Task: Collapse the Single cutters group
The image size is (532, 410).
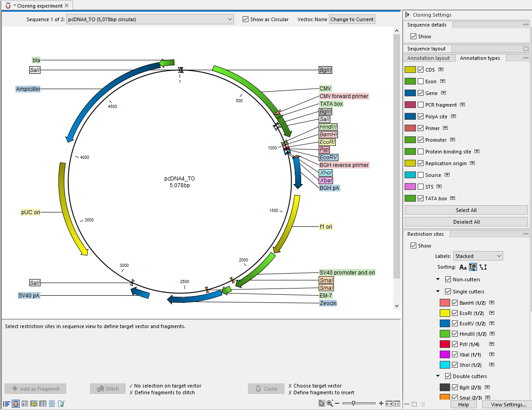Action: pos(438,292)
